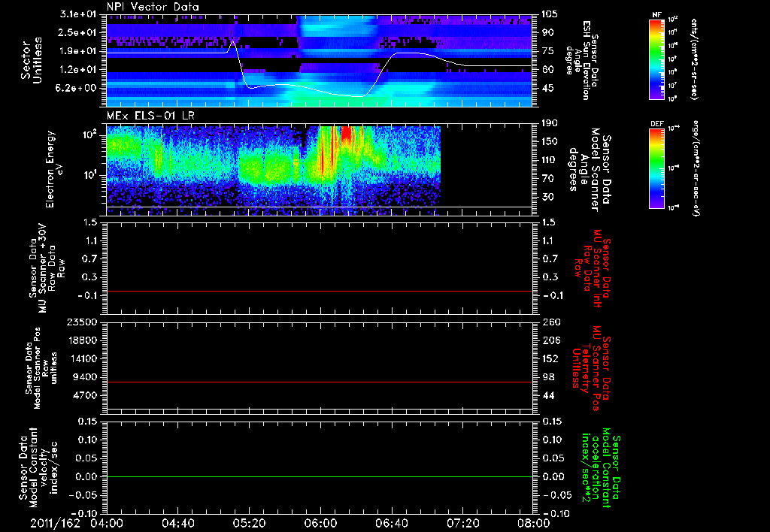
Task: Click the green constant velocity line
Action: [319, 476]
